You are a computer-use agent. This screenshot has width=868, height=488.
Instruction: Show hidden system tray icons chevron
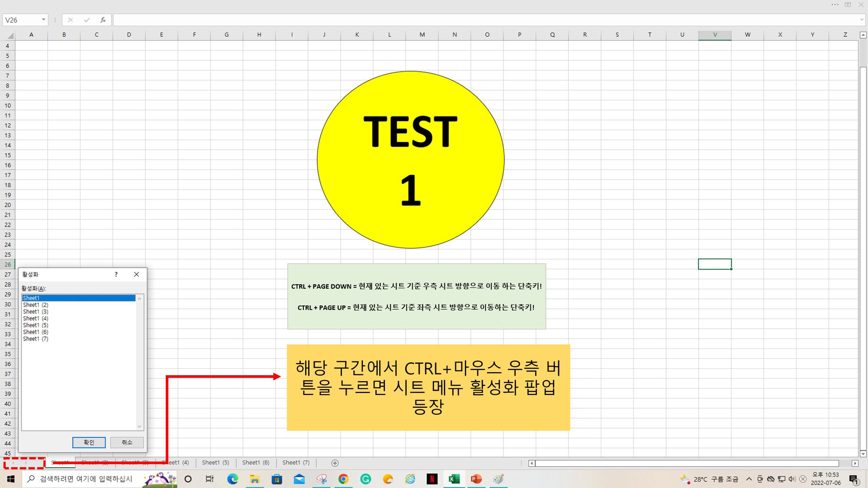coord(749,479)
